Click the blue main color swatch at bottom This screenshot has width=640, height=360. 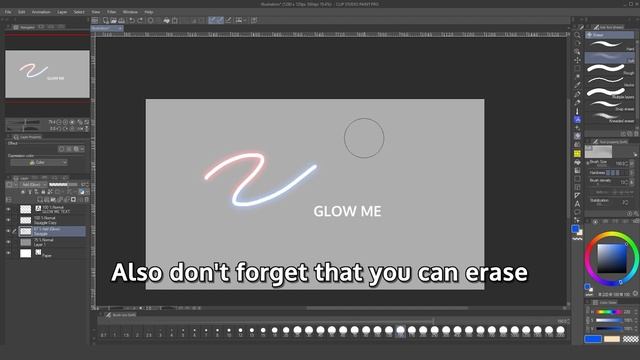tap(593, 339)
